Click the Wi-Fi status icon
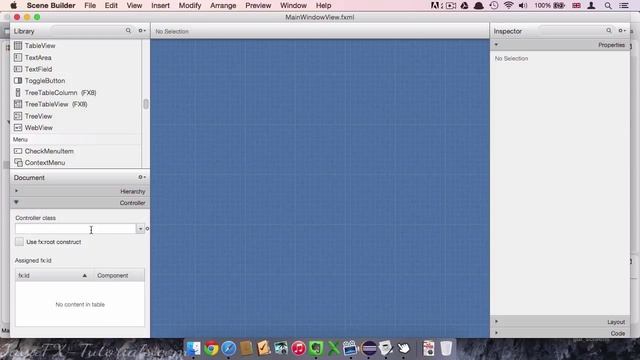The width and height of the screenshot is (640, 360). tap(508, 6)
